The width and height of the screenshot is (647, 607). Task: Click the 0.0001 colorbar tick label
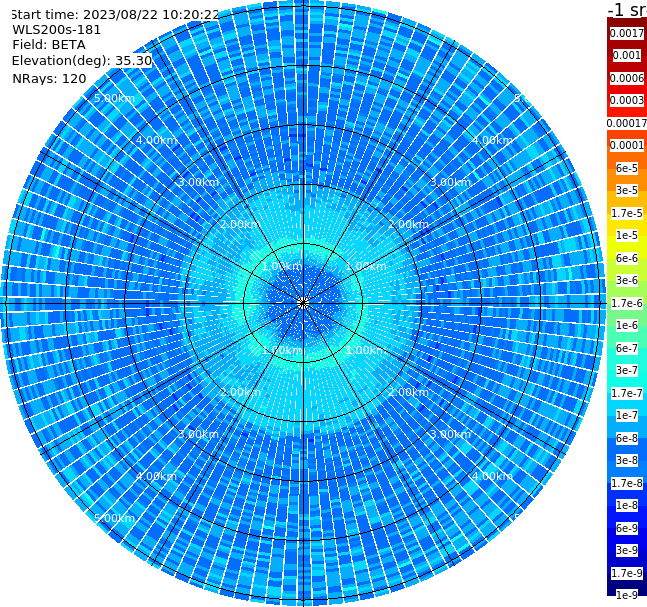627,145
